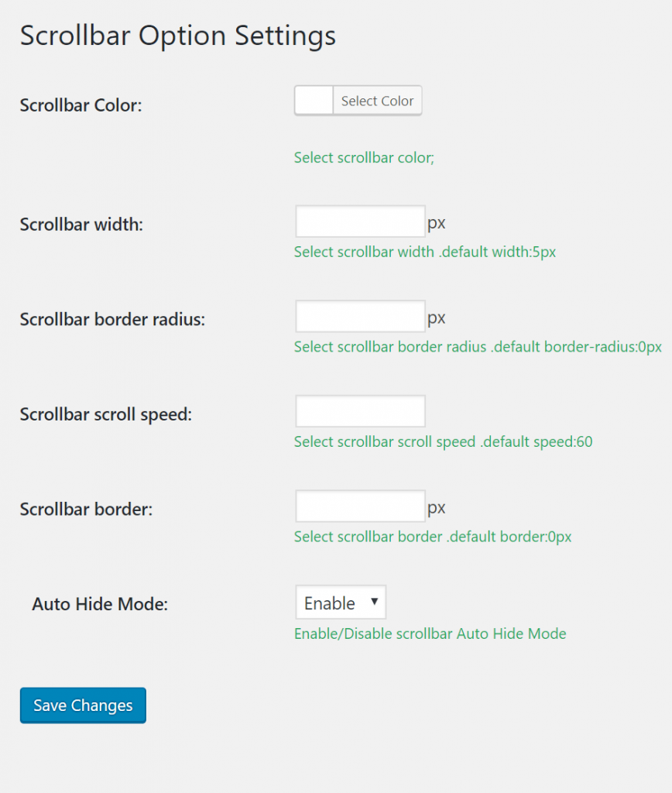Image resolution: width=672 pixels, height=793 pixels.
Task: Click the Enable/Disable Auto Hide Mode description
Action: click(430, 634)
